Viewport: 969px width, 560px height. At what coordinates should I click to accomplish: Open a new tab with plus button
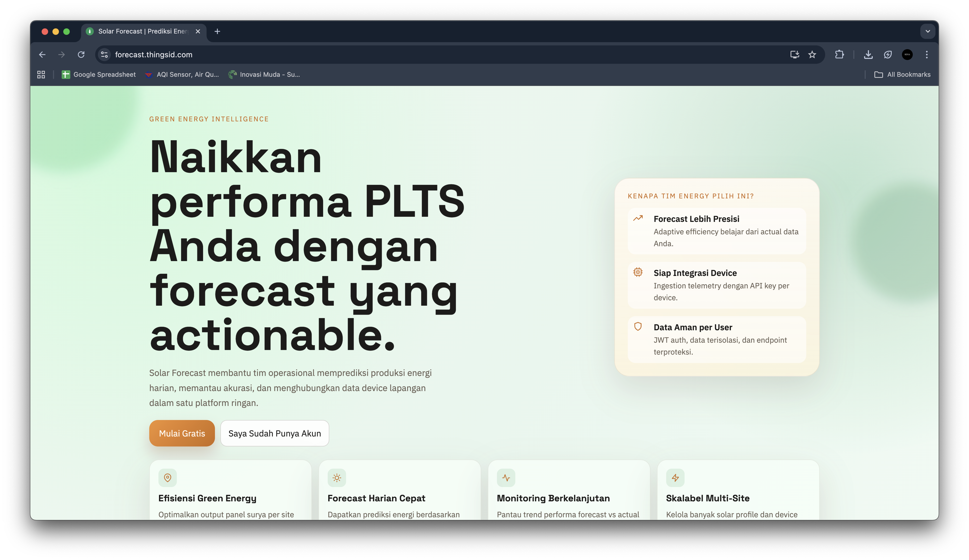[x=217, y=32]
